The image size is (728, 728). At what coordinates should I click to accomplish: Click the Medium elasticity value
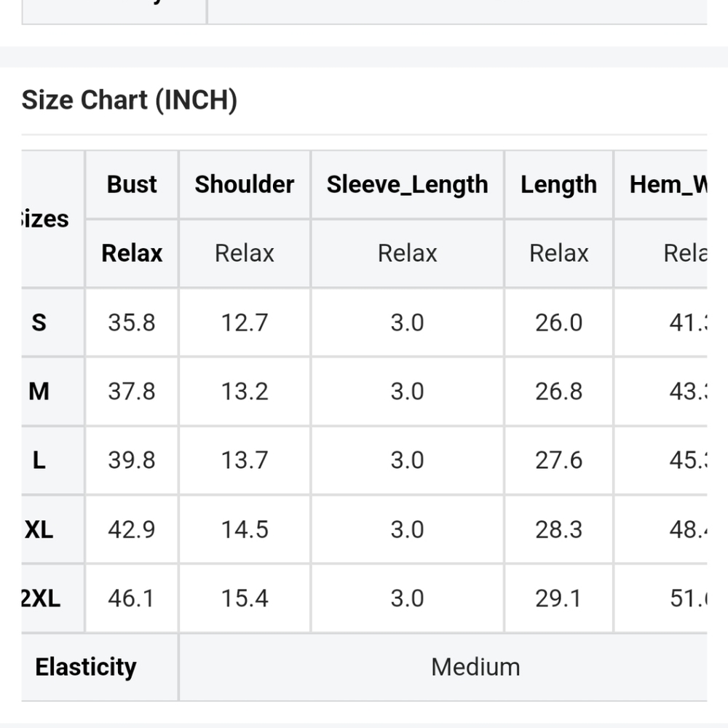475,667
